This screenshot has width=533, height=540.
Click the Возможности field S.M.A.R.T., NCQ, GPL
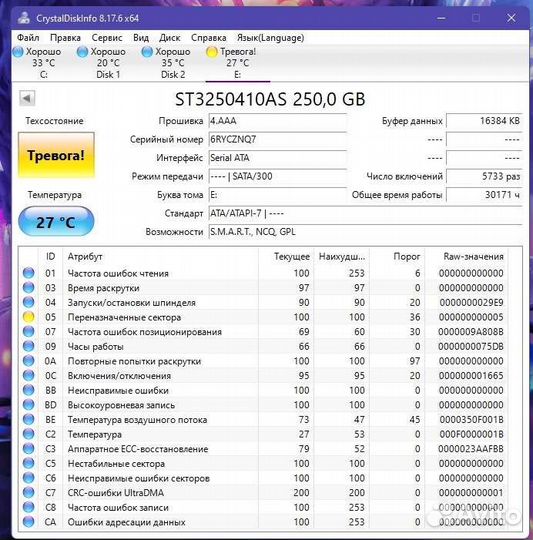click(366, 232)
